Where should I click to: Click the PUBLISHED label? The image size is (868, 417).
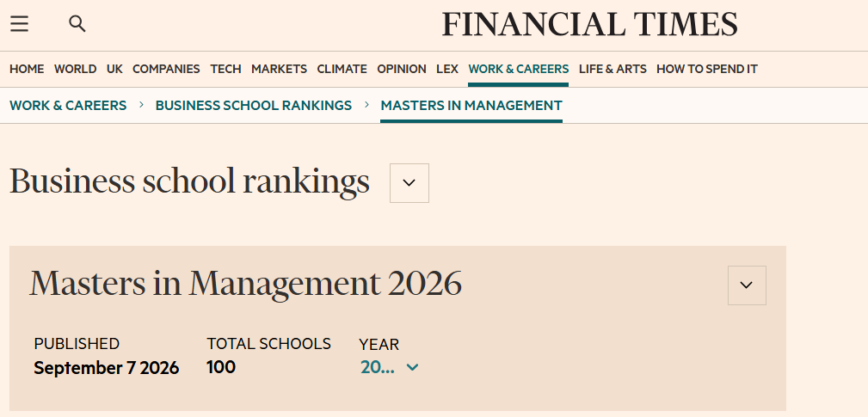77,344
